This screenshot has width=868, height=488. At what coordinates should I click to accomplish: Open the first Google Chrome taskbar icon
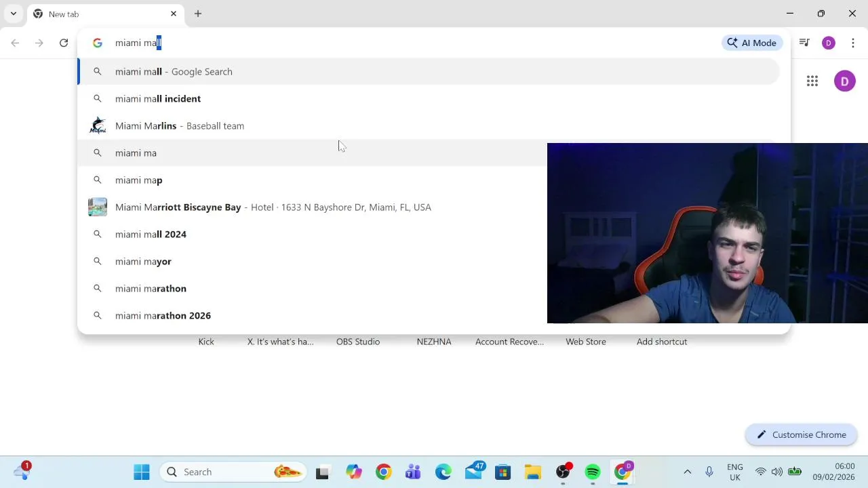384,472
